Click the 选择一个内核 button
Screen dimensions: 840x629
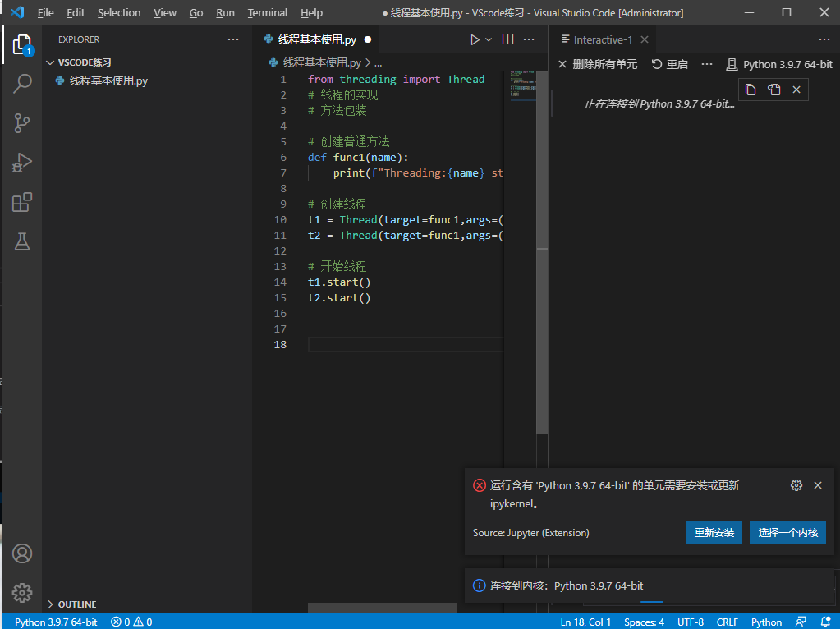pos(788,533)
